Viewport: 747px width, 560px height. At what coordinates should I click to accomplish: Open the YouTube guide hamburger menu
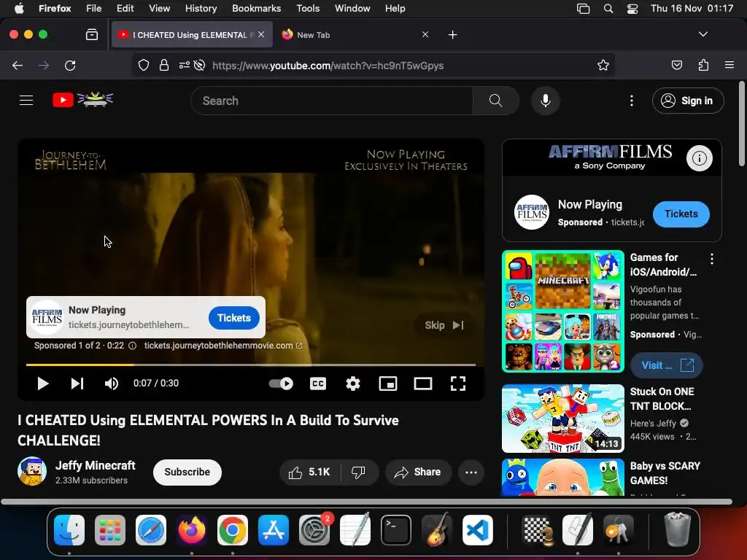pyautogui.click(x=26, y=101)
